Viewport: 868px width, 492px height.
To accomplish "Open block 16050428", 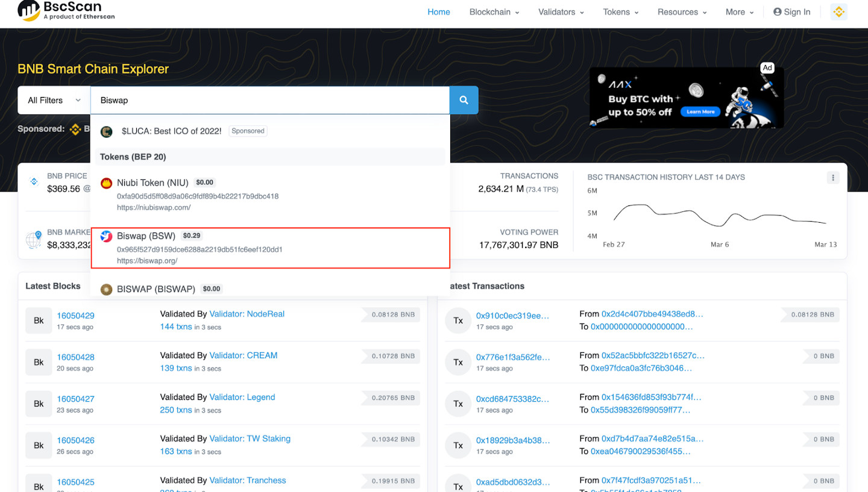I will tap(75, 357).
